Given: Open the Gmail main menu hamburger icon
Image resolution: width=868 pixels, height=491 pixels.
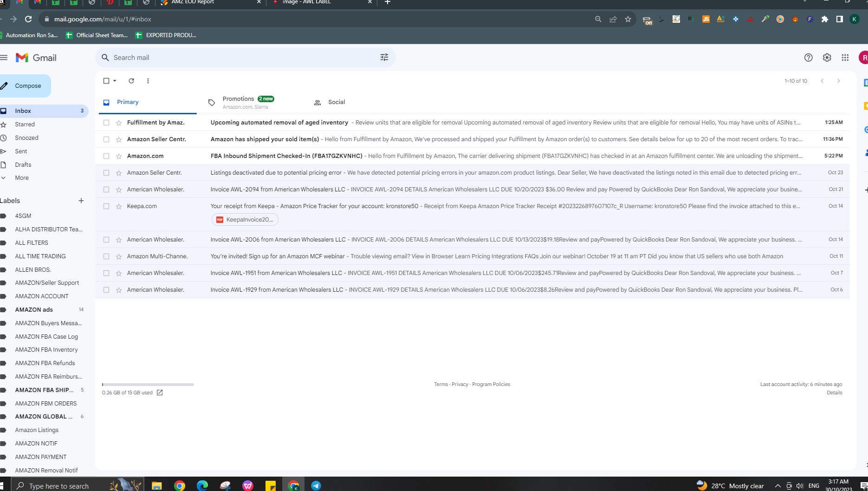Looking at the screenshot, I should (x=4, y=58).
